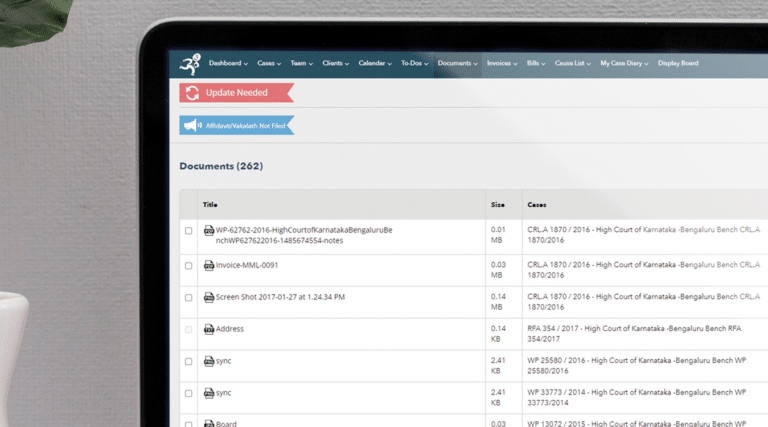Click 0.14 MB size of Screen Shot
Viewport: 768px width, 427px height.
(498, 302)
